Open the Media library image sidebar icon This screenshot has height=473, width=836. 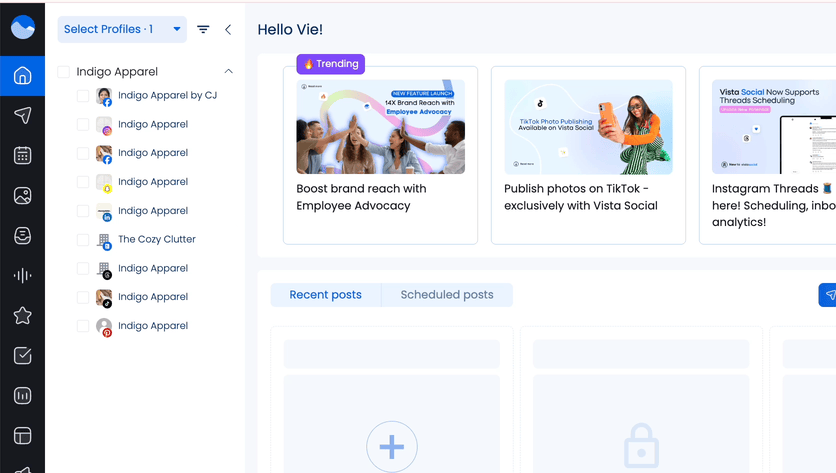click(22, 196)
